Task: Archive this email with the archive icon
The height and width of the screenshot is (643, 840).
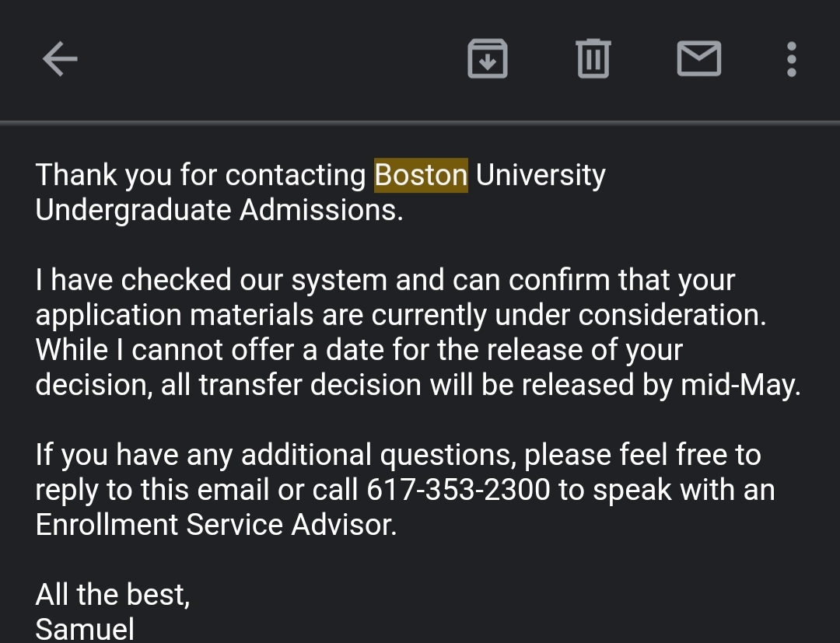Action: 488,59
